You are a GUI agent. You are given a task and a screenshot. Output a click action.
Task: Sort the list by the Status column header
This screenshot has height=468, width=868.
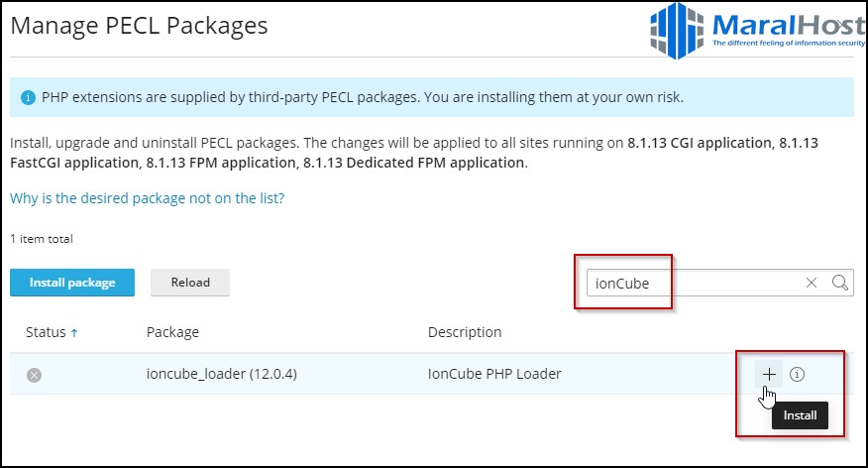pos(46,332)
